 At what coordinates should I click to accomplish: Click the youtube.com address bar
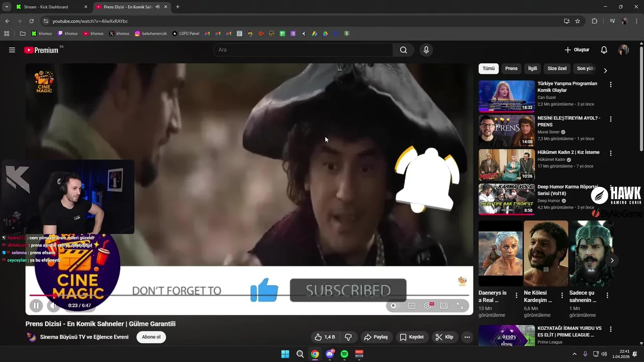pos(302,21)
